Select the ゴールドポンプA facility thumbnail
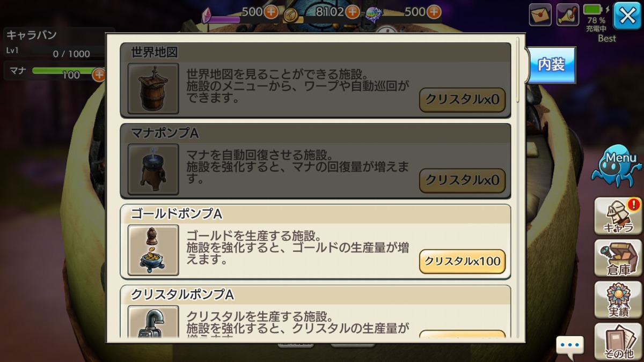The height and width of the screenshot is (362, 644). coord(153,250)
